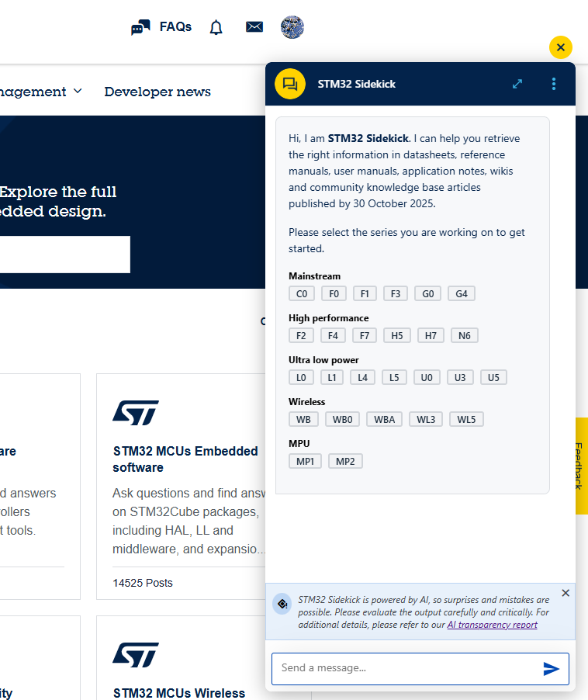Select the MP1 MPU series
Image resolution: width=588 pixels, height=700 pixels.
click(x=305, y=462)
